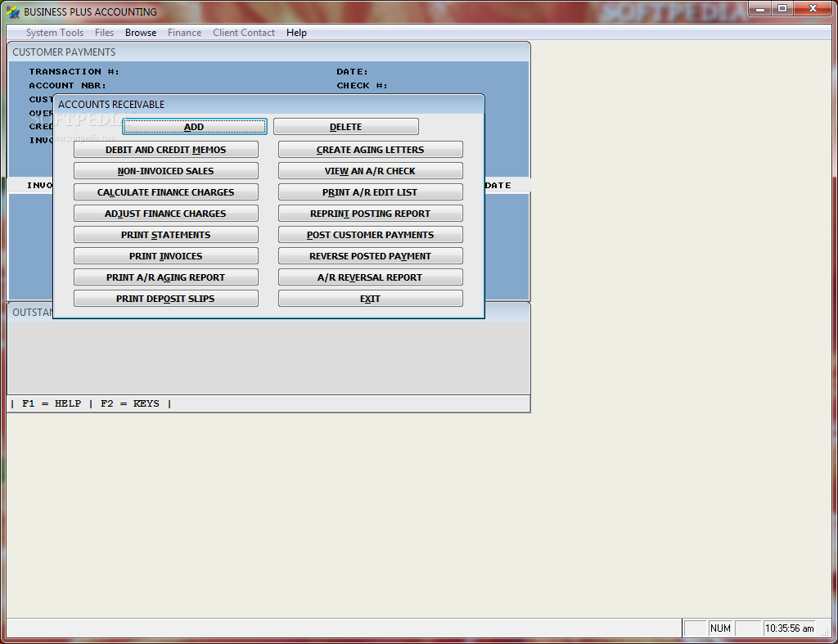This screenshot has height=644, width=838.
Task: Close the Business Plus Accounting window
Action: (x=813, y=8)
